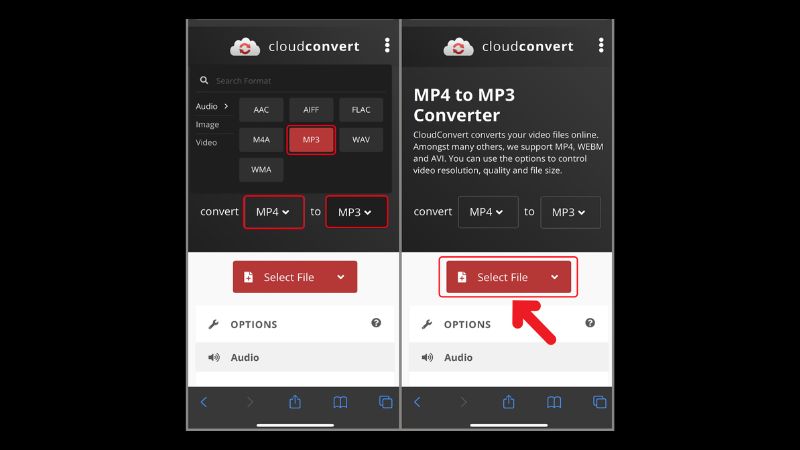Choose M4A format
Image resolution: width=800 pixels, height=450 pixels.
tap(261, 139)
